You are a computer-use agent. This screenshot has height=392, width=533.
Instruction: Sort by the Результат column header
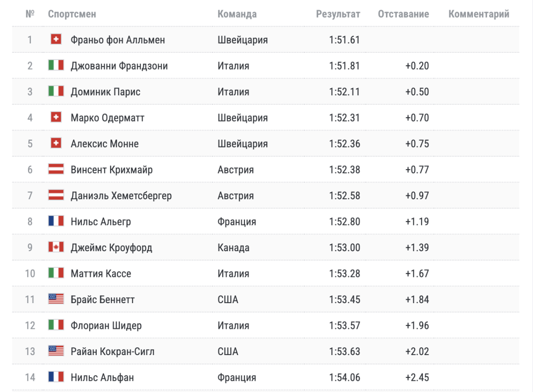pyautogui.click(x=338, y=14)
